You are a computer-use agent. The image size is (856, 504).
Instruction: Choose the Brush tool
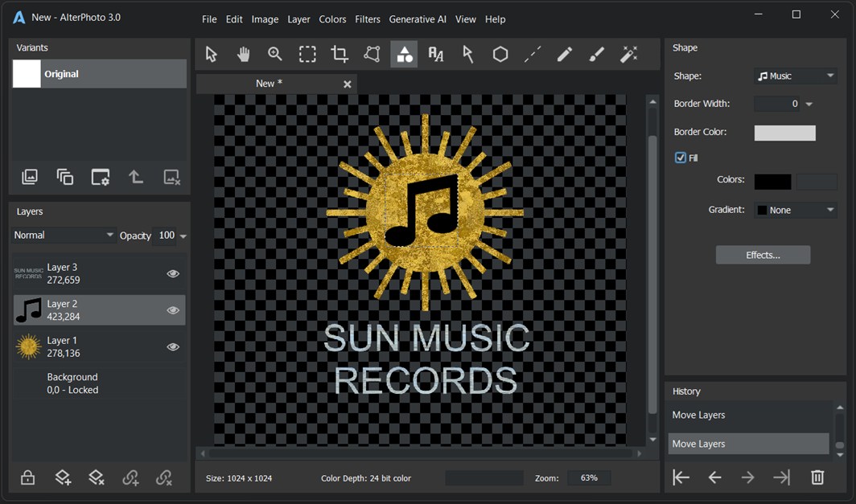point(596,54)
